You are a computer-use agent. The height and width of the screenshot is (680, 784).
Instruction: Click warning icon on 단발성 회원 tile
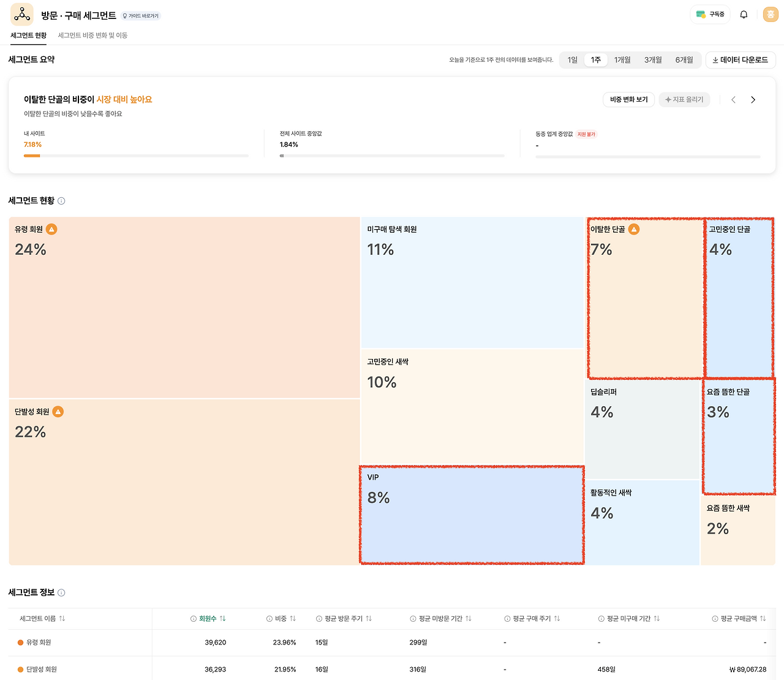pos(58,412)
